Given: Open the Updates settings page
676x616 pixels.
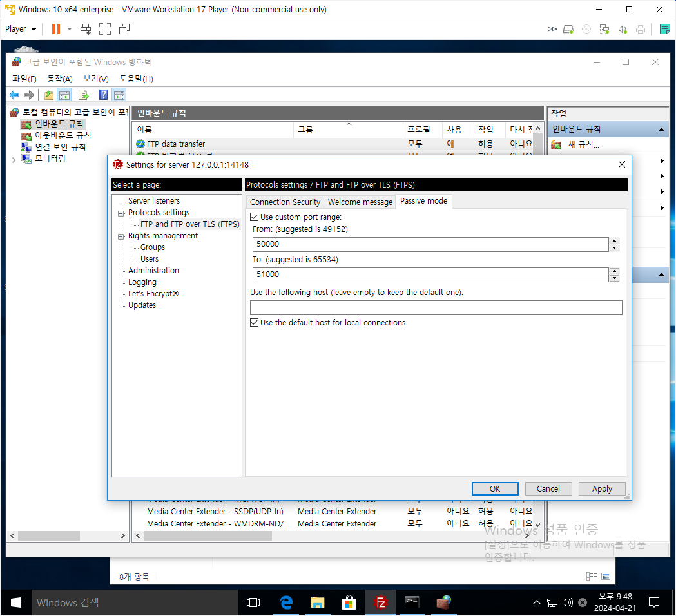Looking at the screenshot, I should click(142, 305).
